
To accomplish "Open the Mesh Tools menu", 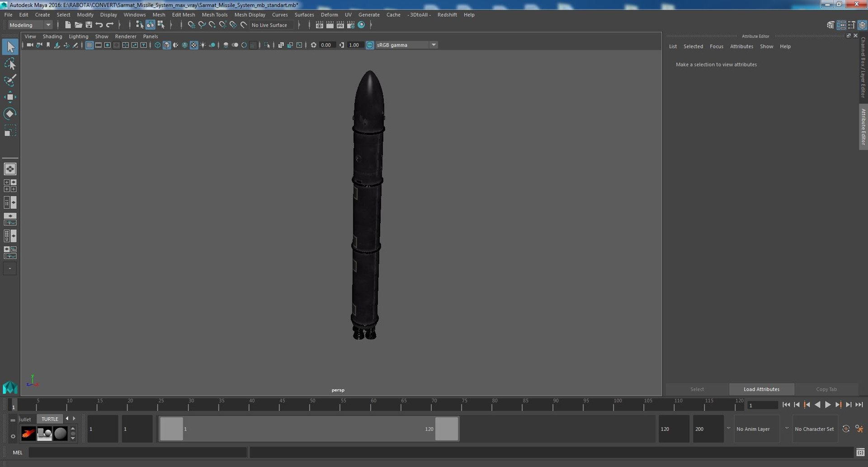I will (214, 14).
